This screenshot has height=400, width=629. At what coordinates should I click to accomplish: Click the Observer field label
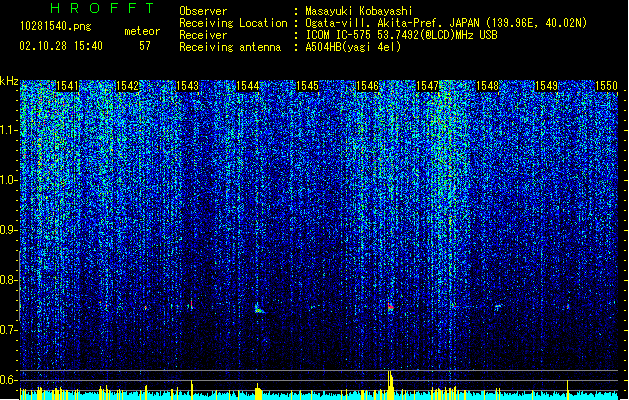(203, 11)
